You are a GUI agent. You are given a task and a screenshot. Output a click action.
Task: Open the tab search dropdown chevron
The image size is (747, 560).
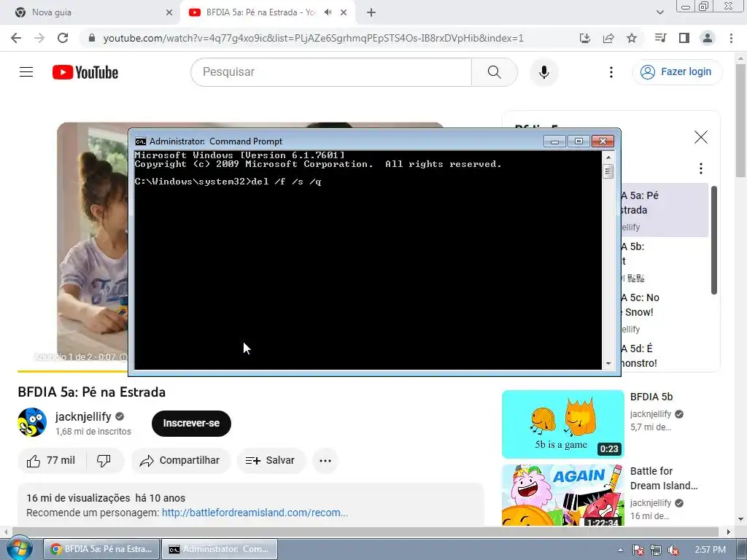click(659, 12)
